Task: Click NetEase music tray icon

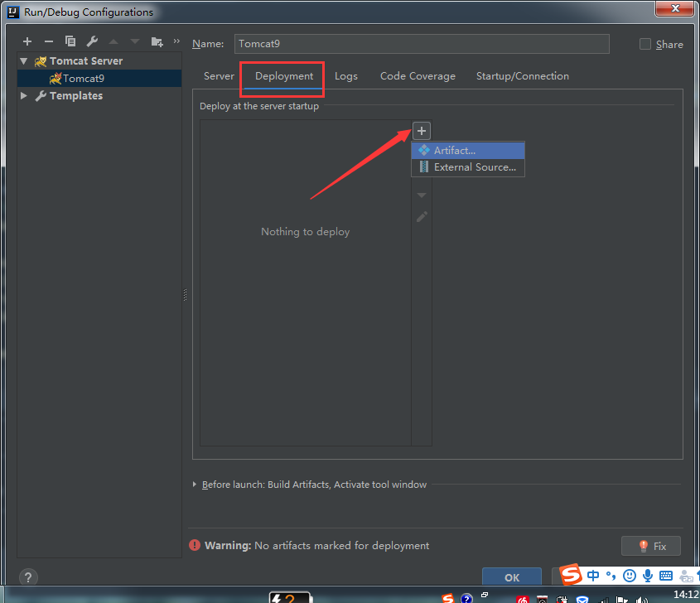Action: coord(523,600)
